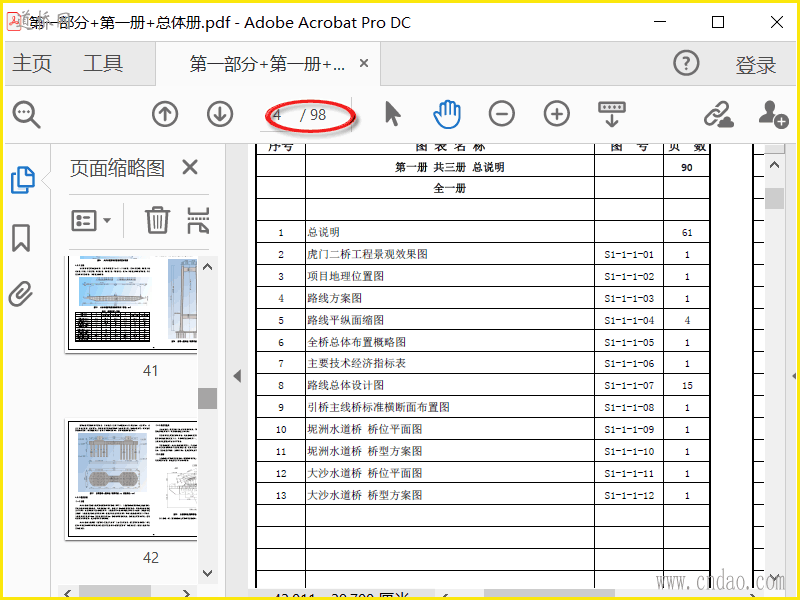Click the 总说明 table row text
Viewport: 800px width, 600px height.
[x=323, y=232]
